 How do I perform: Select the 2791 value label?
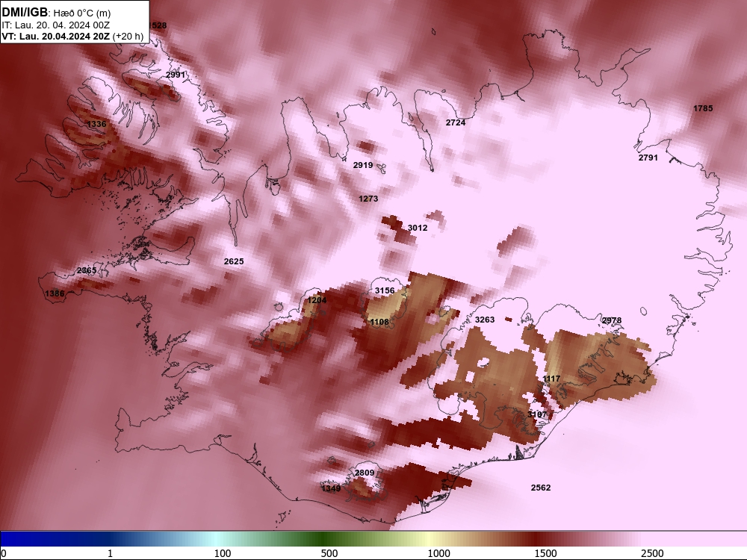click(x=648, y=157)
